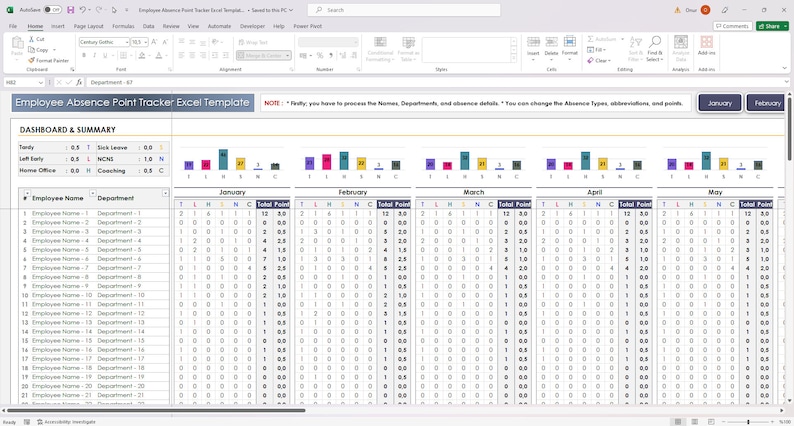The height and width of the screenshot is (426, 794).
Task: Click the Format cells icon
Action: click(x=570, y=42)
